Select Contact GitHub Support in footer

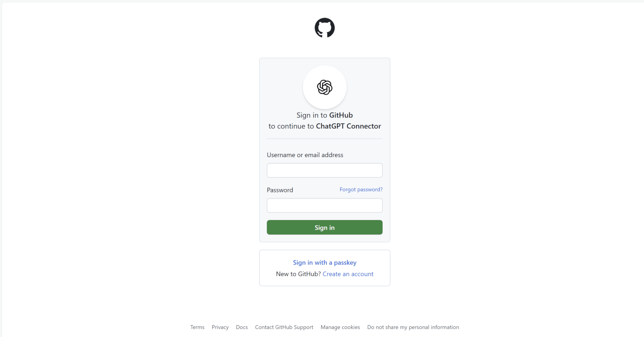[284, 327]
